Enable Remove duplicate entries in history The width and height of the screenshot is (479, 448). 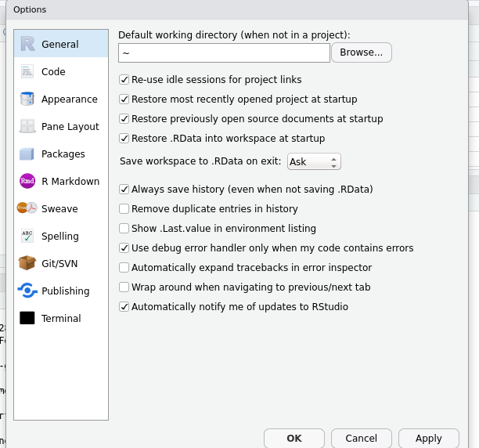tap(124, 209)
